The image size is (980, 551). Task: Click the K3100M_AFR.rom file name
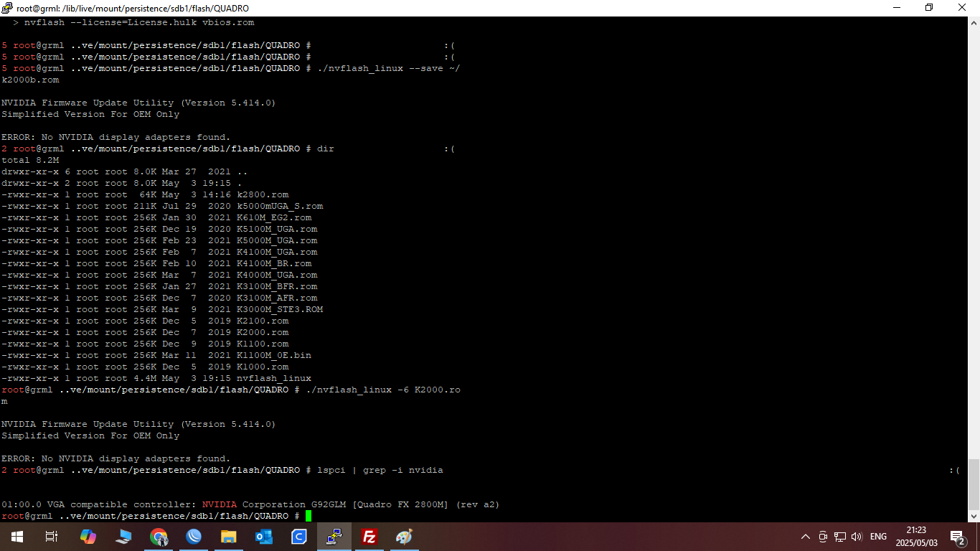coord(277,298)
